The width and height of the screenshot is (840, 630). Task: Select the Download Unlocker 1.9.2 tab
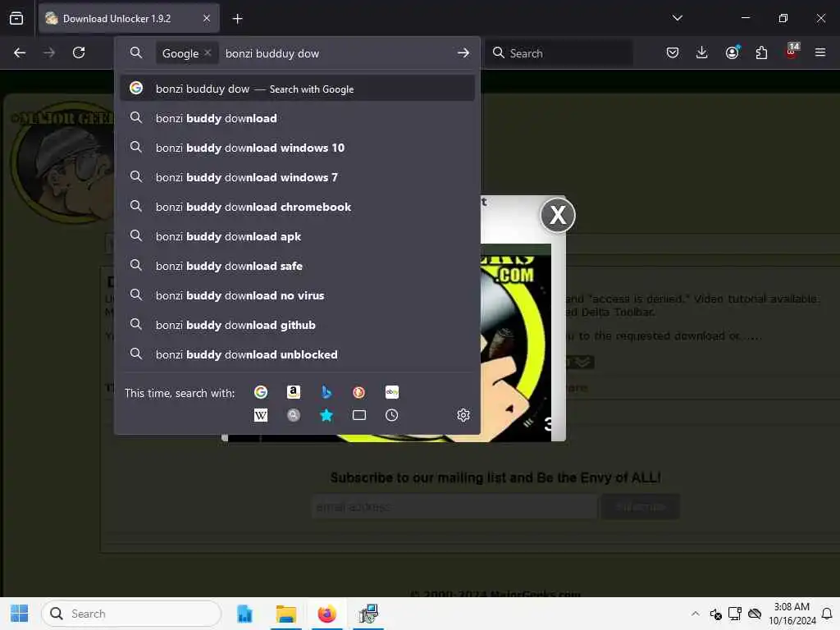[x=129, y=18]
